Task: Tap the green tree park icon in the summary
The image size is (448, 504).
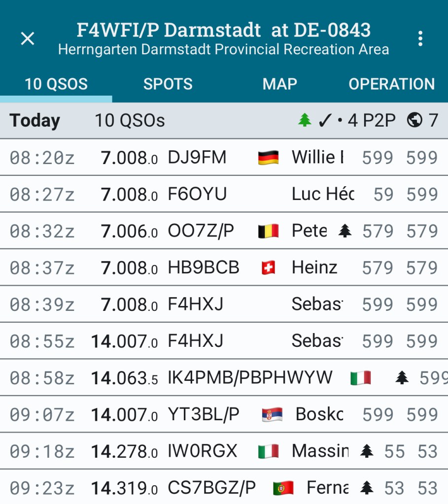Action: (305, 120)
